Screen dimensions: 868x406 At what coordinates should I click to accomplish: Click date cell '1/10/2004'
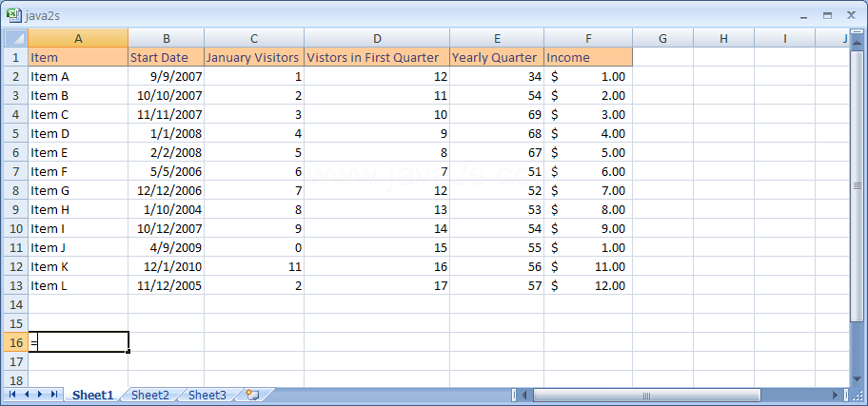[166, 209]
